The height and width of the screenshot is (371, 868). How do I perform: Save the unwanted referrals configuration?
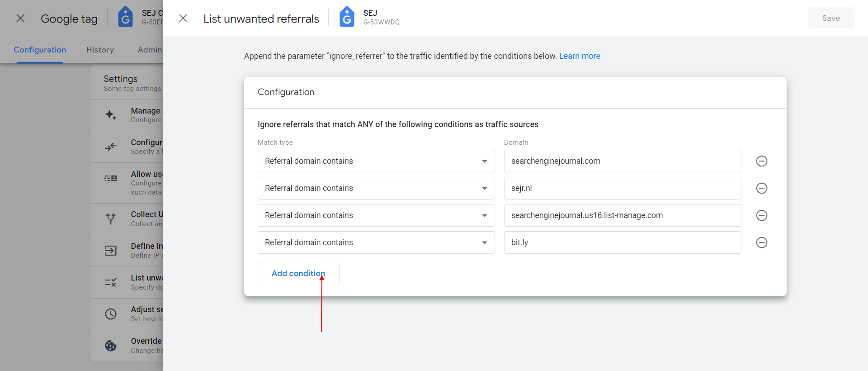[831, 18]
